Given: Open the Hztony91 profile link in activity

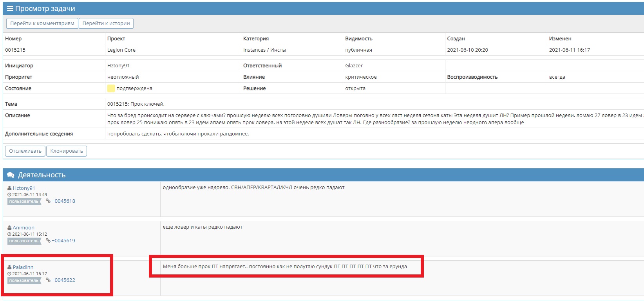Looking at the screenshot, I should coord(24,188).
